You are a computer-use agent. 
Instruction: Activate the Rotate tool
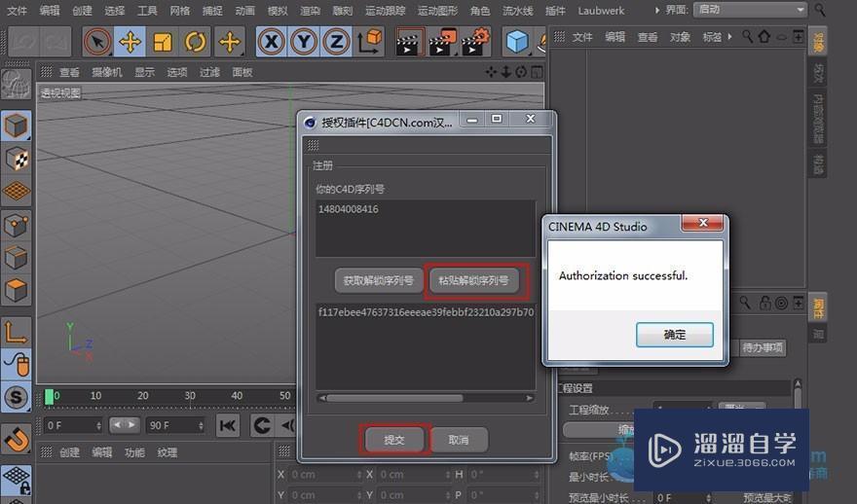click(195, 42)
